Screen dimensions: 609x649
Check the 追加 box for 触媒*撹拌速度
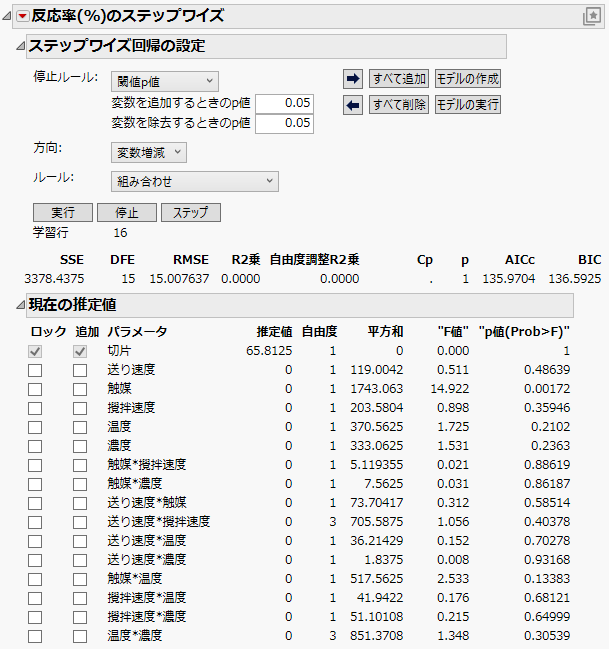[80, 465]
